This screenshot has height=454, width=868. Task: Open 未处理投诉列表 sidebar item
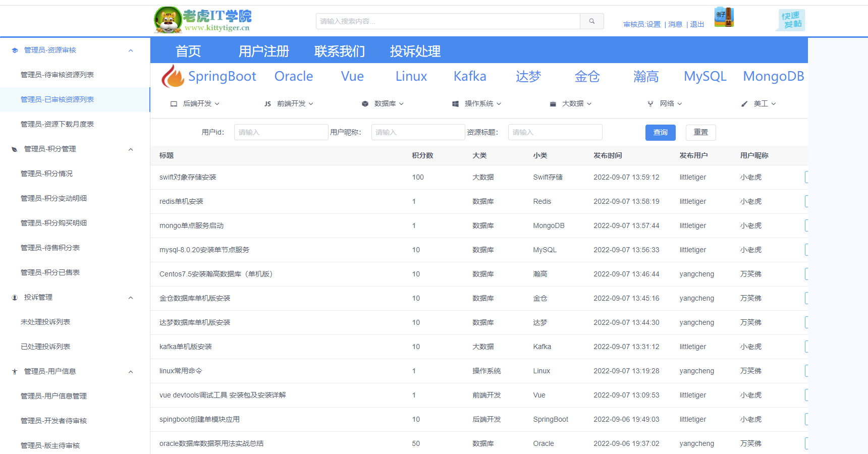(75, 322)
